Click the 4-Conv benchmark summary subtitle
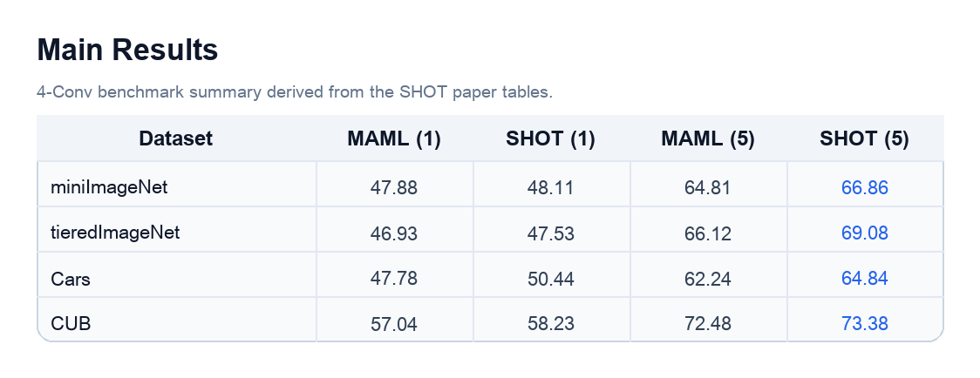980x378 pixels. (295, 92)
